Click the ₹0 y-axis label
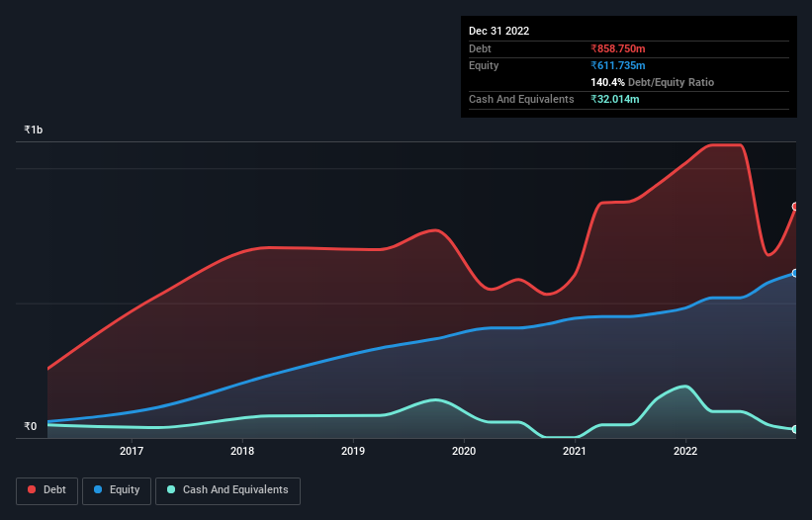812x520 pixels. point(31,426)
